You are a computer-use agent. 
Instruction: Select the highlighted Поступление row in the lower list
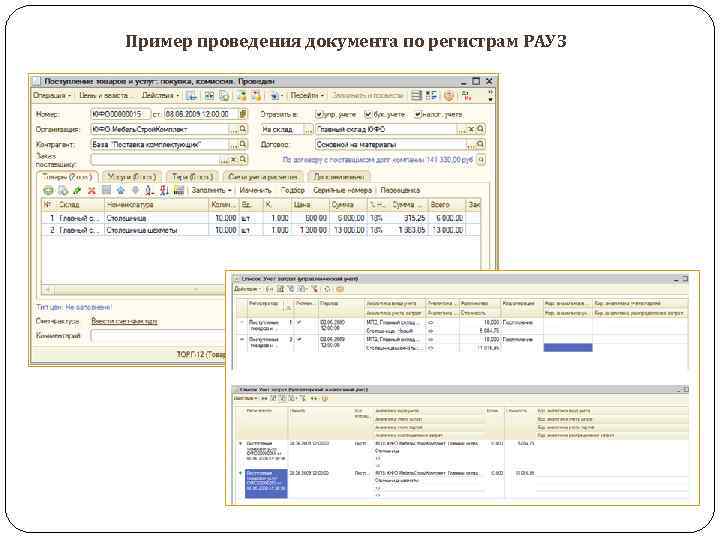[266, 483]
